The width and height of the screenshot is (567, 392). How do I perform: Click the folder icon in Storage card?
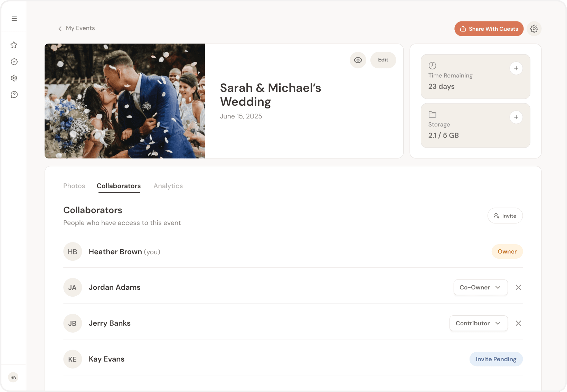432,114
